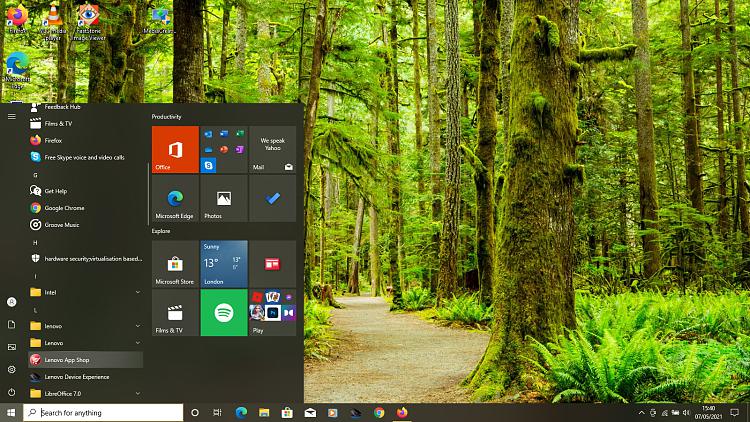The image size is (750, 422).
Task: Open Feedback Hub in app list
Action: [86, 107]
